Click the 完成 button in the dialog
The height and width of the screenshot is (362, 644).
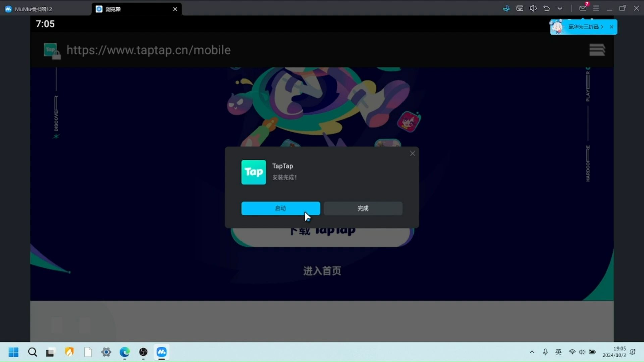coord(363,208)
